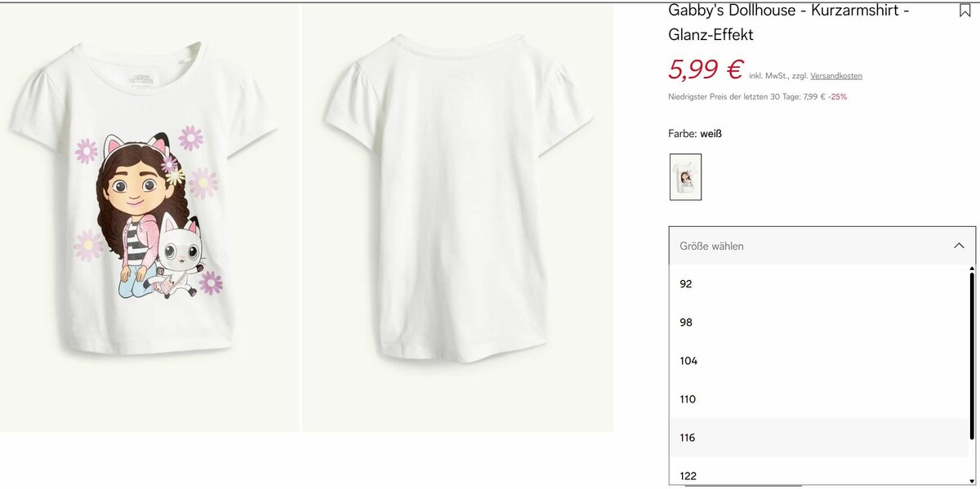This screenshot has width=980, height=489.
Task: Click the size list scrollbar up arrow
Action: (972, 269)
